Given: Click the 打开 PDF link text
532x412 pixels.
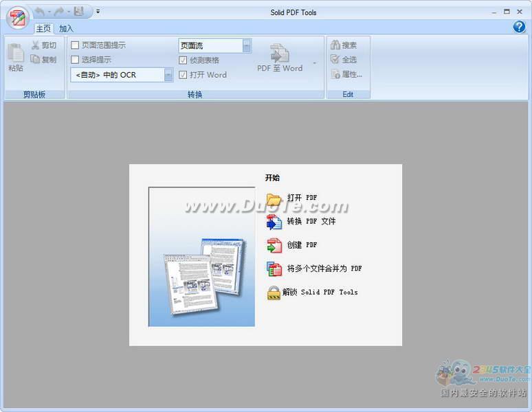Looking at the screenshot, I should click(x=302, y=198).
